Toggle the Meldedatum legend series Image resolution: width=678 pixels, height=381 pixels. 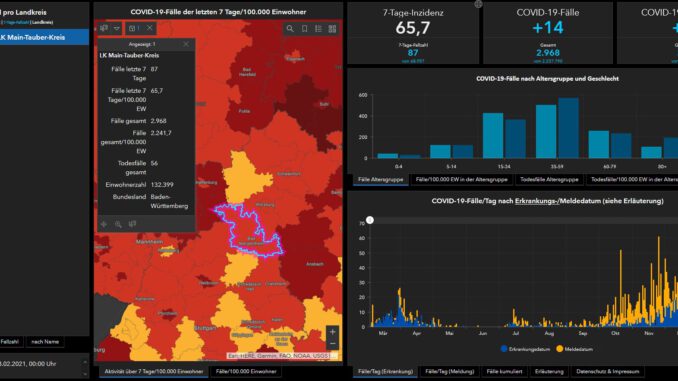click(575, 349)
